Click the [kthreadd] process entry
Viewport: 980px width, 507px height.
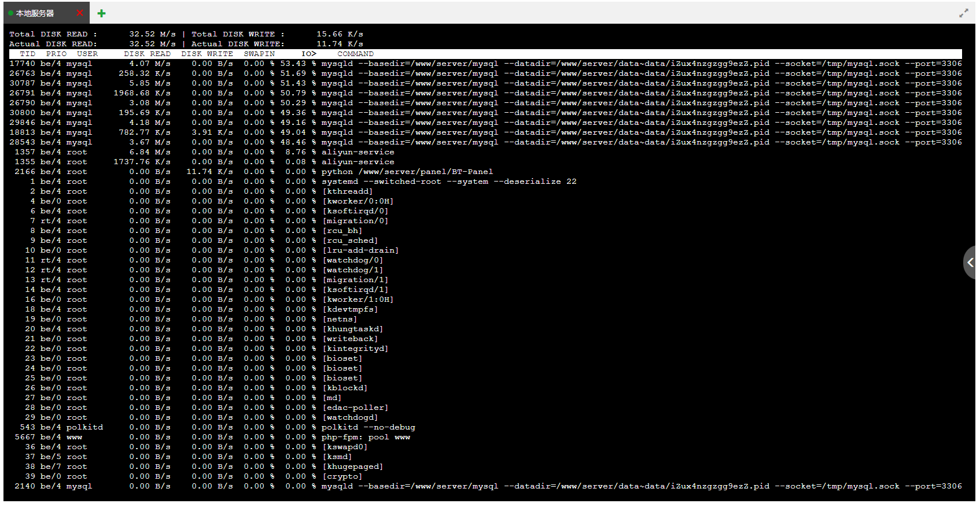click(348, 191)
